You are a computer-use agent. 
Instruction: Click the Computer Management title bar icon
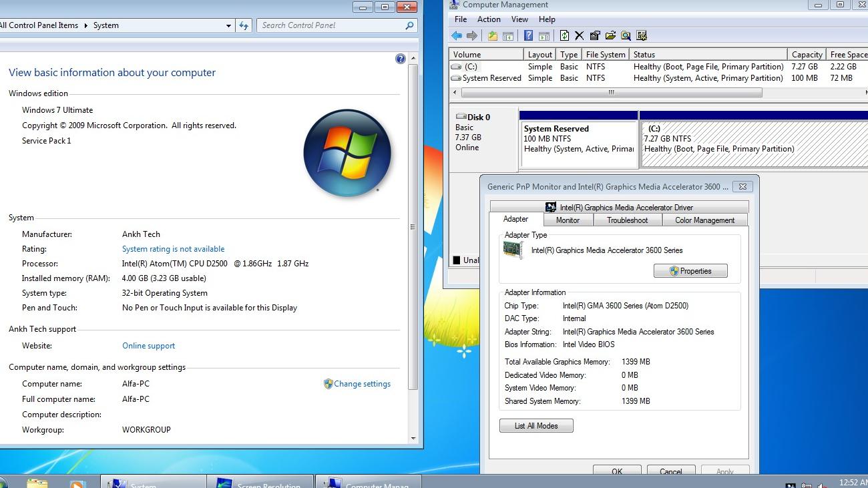pos(454,5)
